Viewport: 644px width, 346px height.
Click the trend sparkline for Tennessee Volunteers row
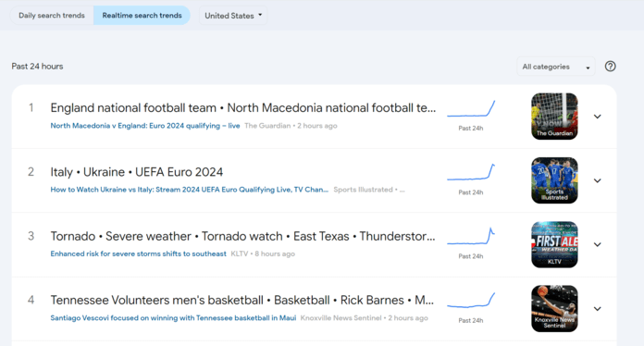pyautogui.click(x=471, y=301)
